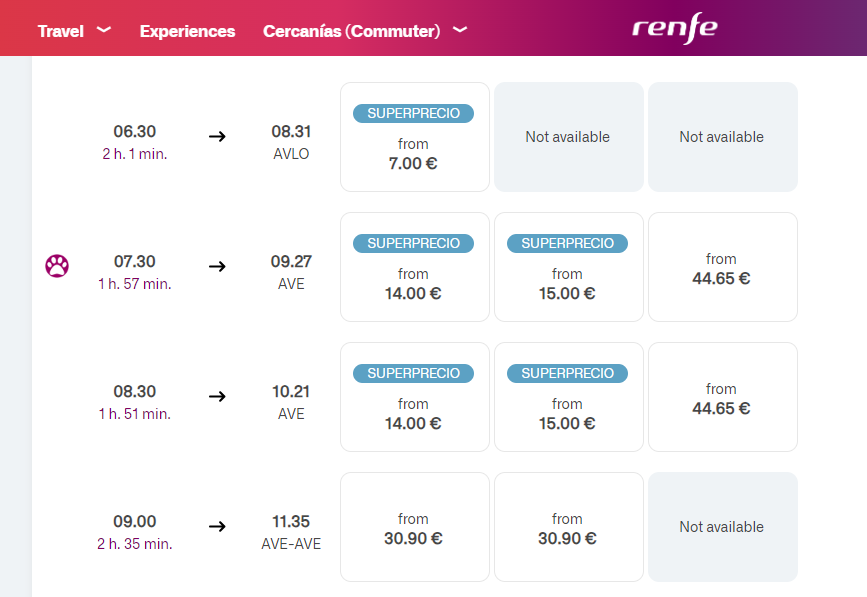
Task: Choose the second 30.90 € fare for 09.00 train
Action: [568, 527]
